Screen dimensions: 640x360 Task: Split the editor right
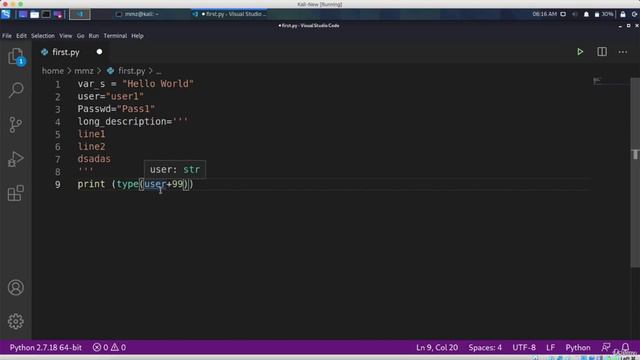[x=602, y=52]
